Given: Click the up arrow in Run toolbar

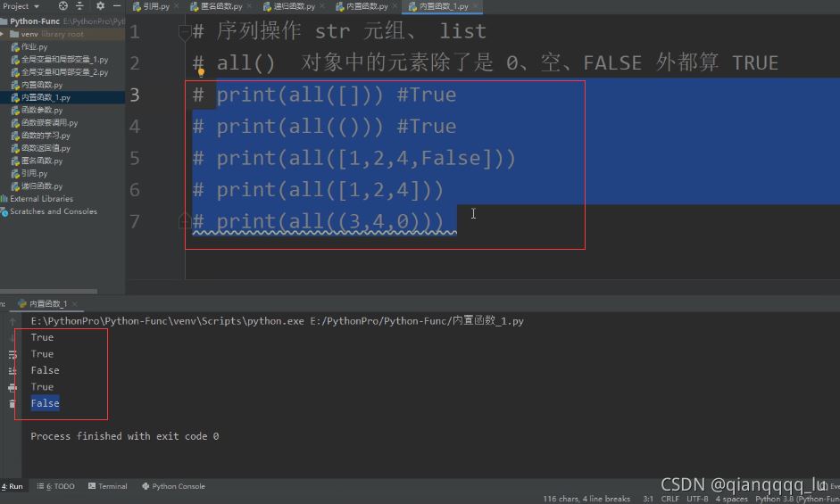Looking at the screenshot, I should pyautogui.click(x=12, y=321).
